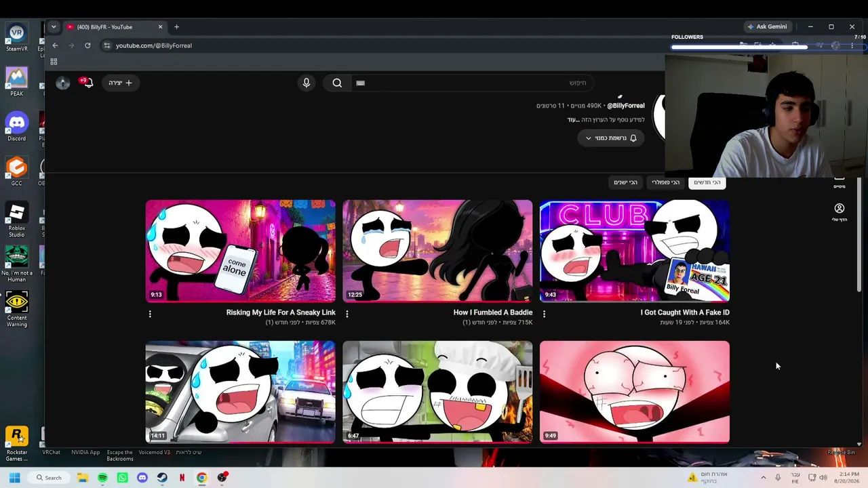Viewport: 868px width, 488px height.
Task: Click the heat warning weather widget
Action: pyautogui.click(x=708, y=478)
